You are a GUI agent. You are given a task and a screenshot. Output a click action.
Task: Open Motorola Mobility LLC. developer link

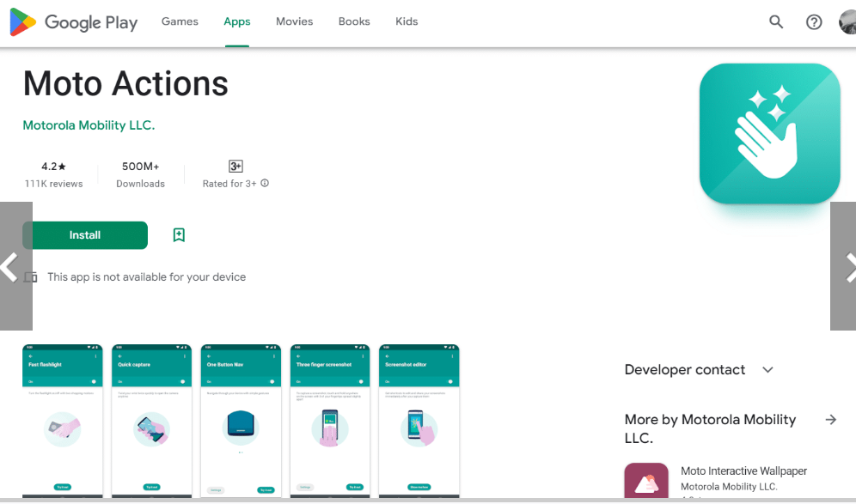(x=89, y=125)
